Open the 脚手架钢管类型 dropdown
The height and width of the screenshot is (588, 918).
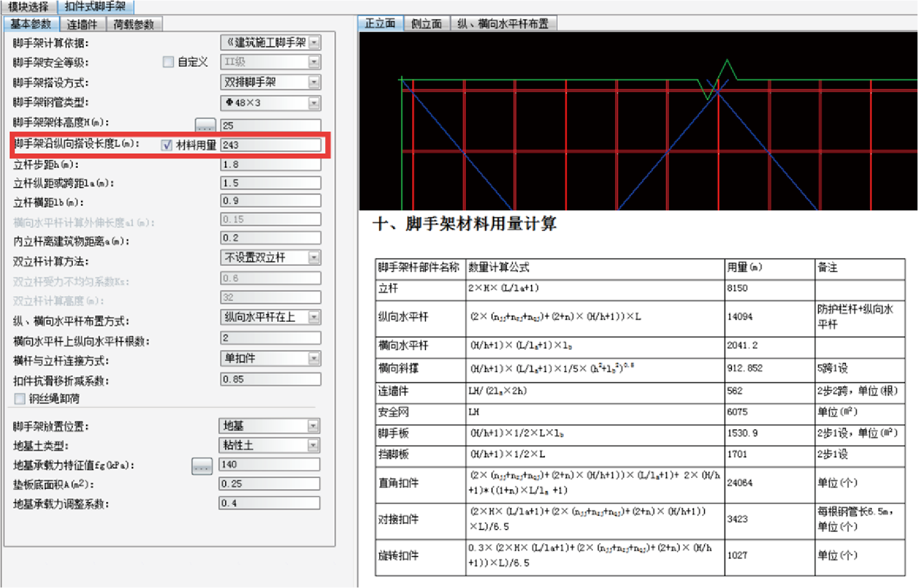click(314, 103)
